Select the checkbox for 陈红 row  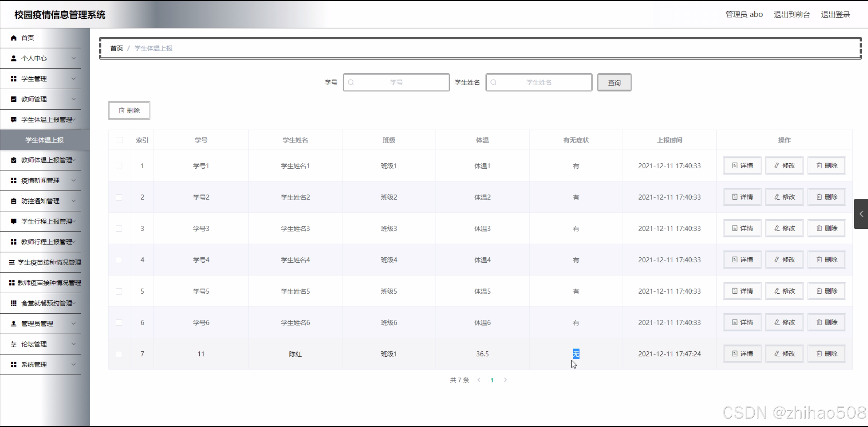pyautogui.click(x=119, y=354)
